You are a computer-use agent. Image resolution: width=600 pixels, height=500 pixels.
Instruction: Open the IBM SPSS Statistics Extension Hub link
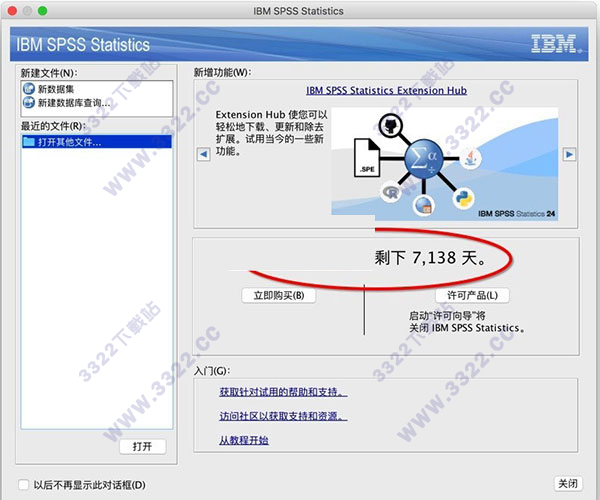pyautogui.click(x=386, y=90)
